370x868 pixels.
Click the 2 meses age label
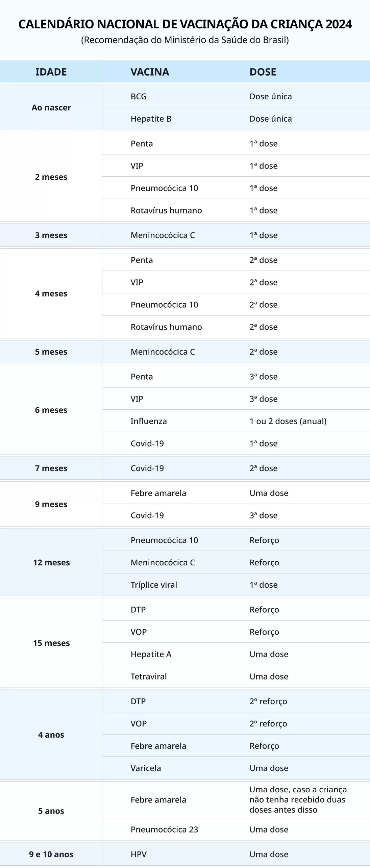pos(51,177)
